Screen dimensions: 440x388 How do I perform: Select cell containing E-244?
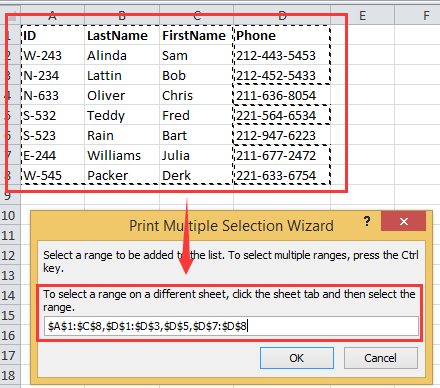(x=53, y=155)
